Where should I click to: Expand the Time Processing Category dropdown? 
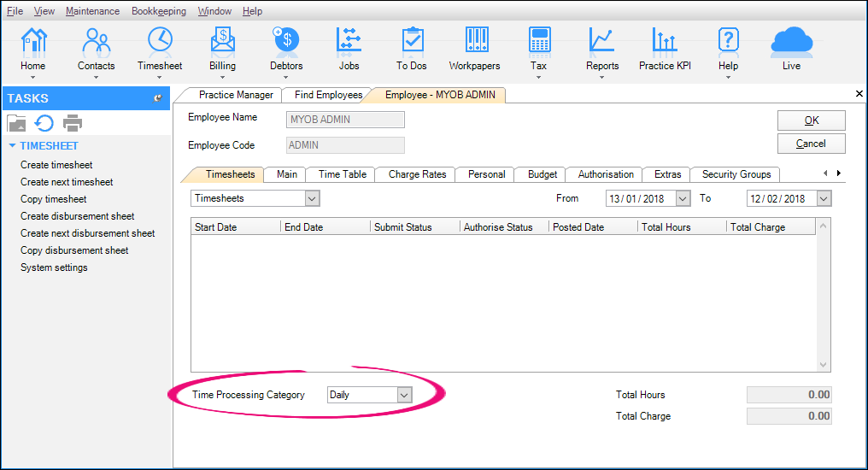405,395
